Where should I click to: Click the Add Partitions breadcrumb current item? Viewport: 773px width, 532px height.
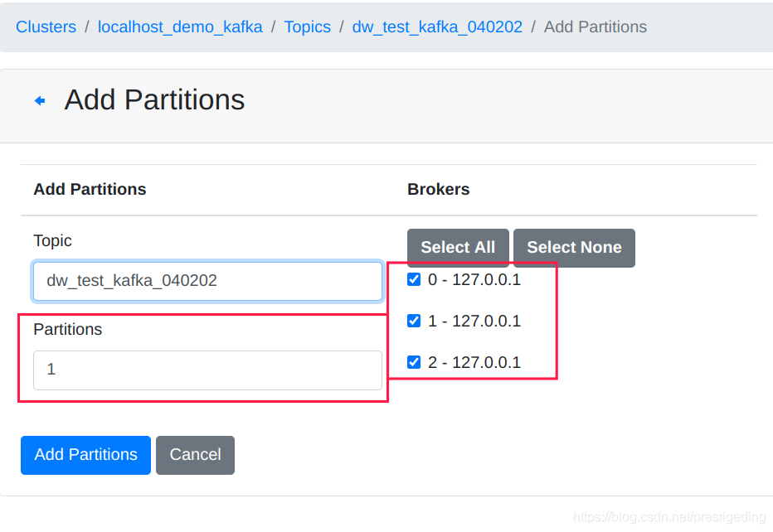point(595,27)
